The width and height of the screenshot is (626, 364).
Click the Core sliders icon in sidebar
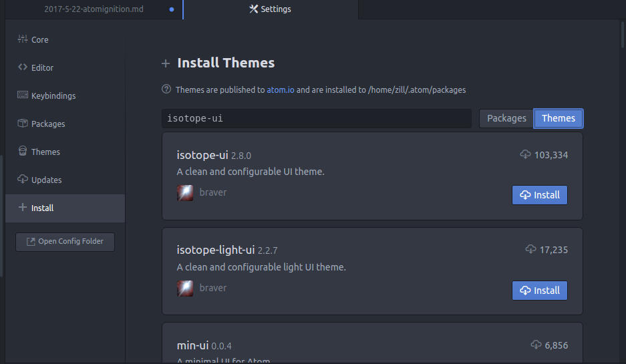(23, 39)
